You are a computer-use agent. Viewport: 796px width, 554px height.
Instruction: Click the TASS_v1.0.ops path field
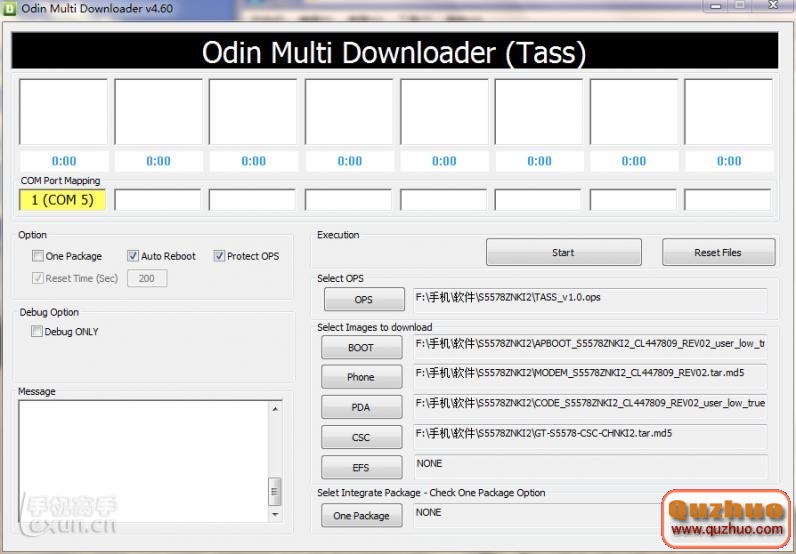(x=590, y=301)
